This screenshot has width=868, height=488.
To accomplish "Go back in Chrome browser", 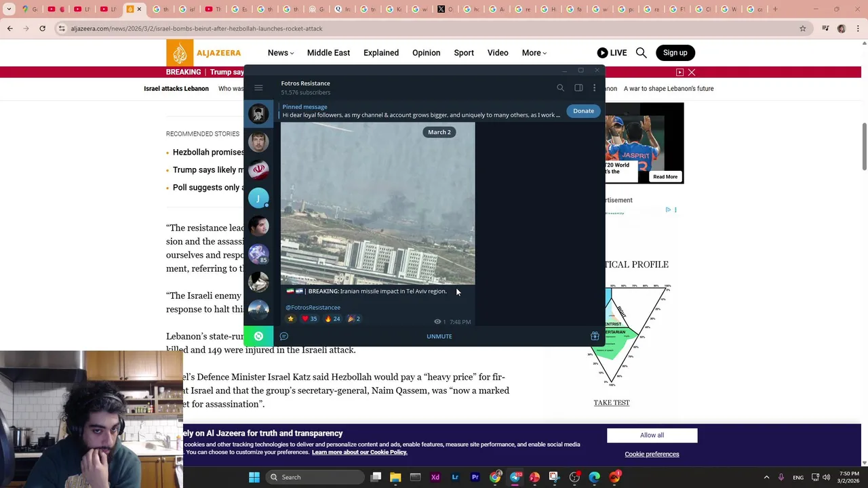I will point(10,28).
